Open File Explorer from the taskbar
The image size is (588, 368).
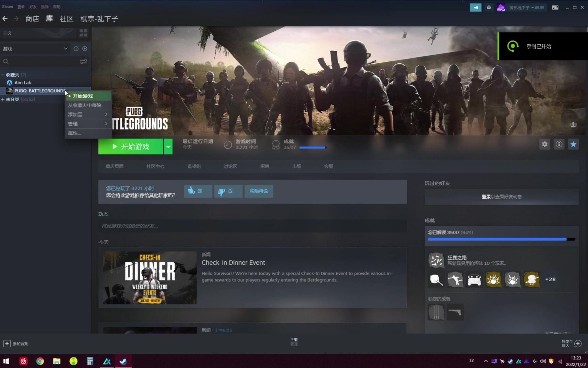click(57, 361)
